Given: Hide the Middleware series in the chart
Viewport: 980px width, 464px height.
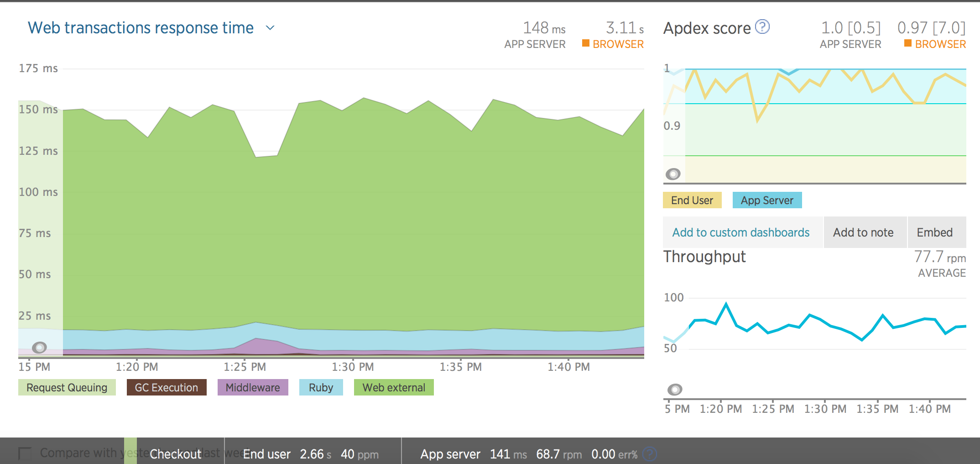Looking at the screenshot, I should click(x=253, y=388).
